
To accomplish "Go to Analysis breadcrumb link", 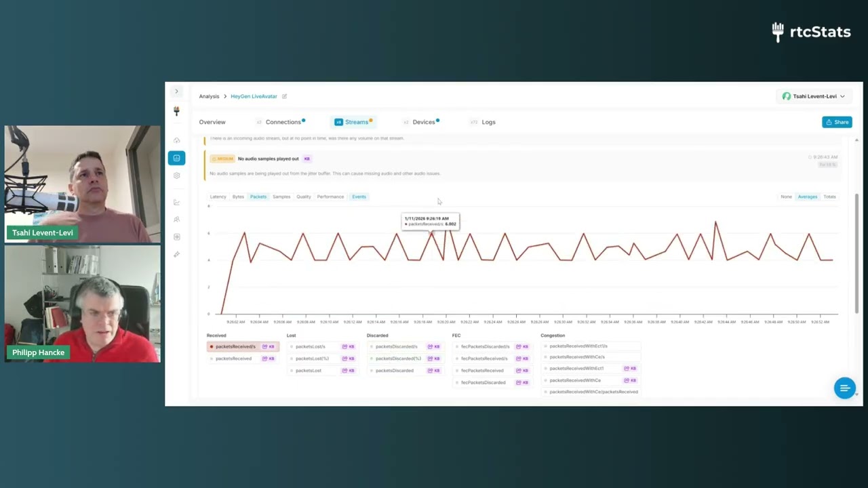I will pyautogui.click(x=209, y=96).
